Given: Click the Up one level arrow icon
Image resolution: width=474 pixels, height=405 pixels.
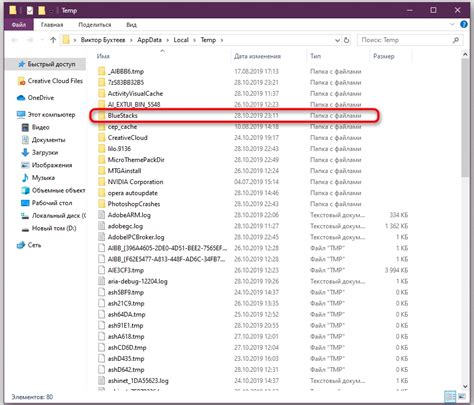Looking at the screenshot, I should [53, 40].
